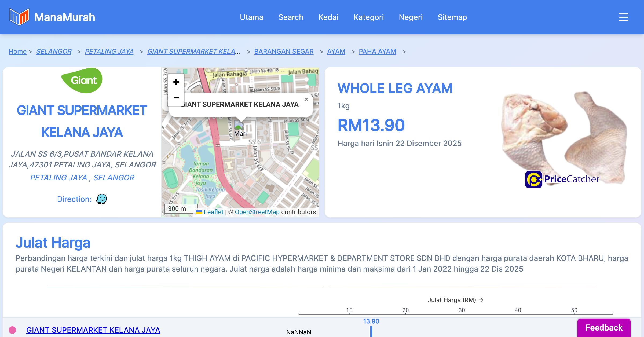
Task: Open the hamburger menu
Action: tap(623, 17)
